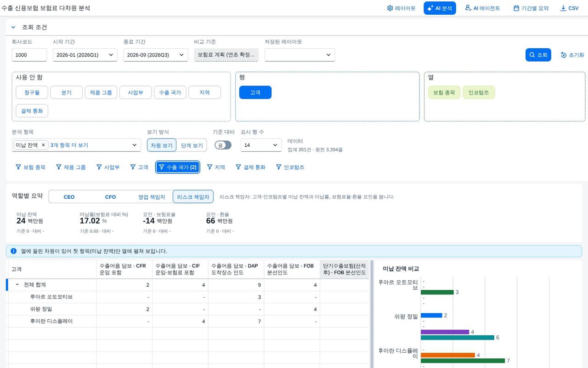Click the 보험 종목 chip in 열 area
The height and width of the screenshot is (368, 588).
tap(444, 92)
